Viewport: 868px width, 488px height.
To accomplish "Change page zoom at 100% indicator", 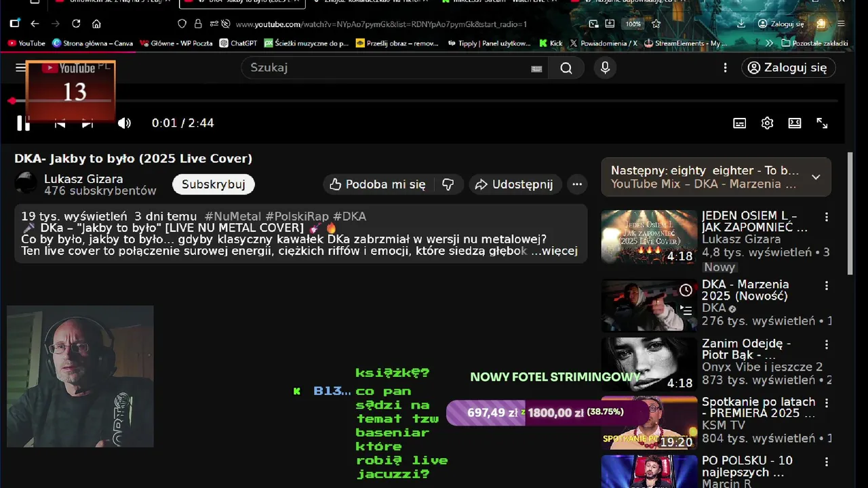I will point(633,24).
